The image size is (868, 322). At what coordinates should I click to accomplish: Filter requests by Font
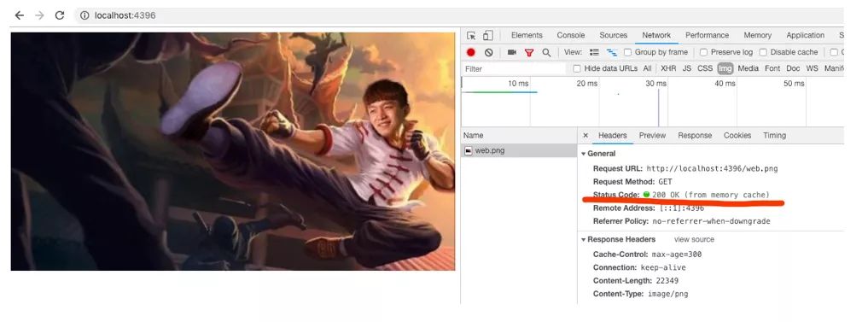772,68
